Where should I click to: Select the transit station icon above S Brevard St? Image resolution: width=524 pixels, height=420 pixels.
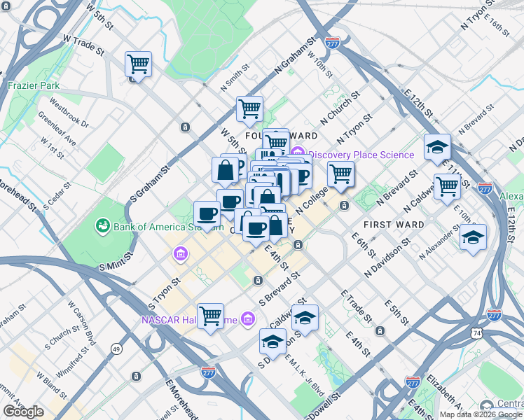click(258, 280)
